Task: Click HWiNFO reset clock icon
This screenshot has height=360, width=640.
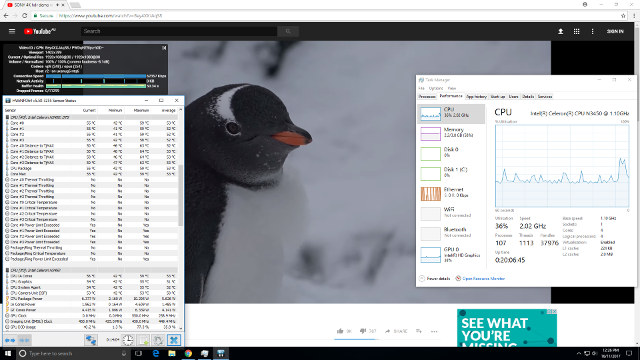Action: pos(128,340)
